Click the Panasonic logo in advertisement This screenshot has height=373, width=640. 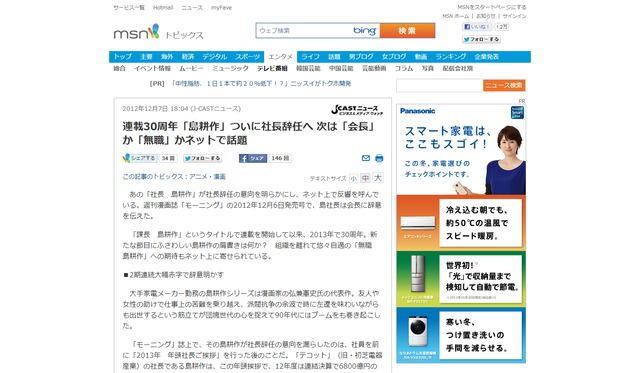(x=418, y=111)
